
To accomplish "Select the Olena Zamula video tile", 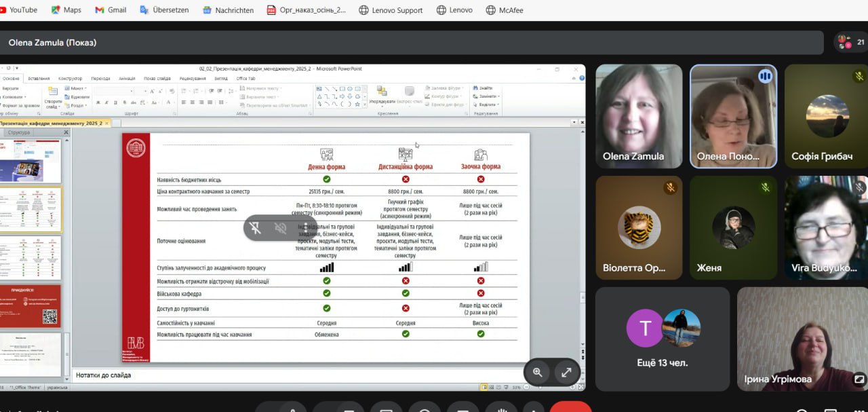I will (x=639, y=116).
